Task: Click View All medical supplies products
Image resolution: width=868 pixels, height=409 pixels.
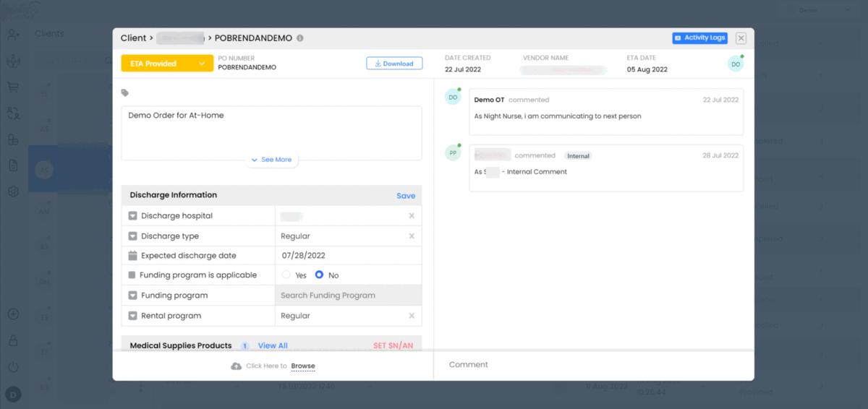Action: (x=273, y=346)
